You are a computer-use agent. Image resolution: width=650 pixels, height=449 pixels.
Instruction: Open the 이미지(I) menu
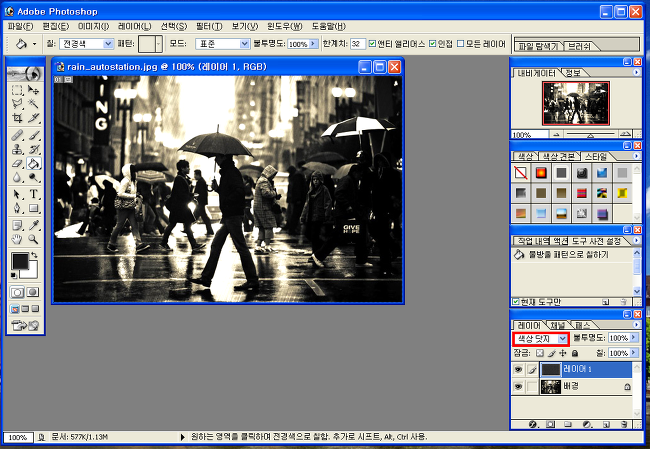coord(93,26)
